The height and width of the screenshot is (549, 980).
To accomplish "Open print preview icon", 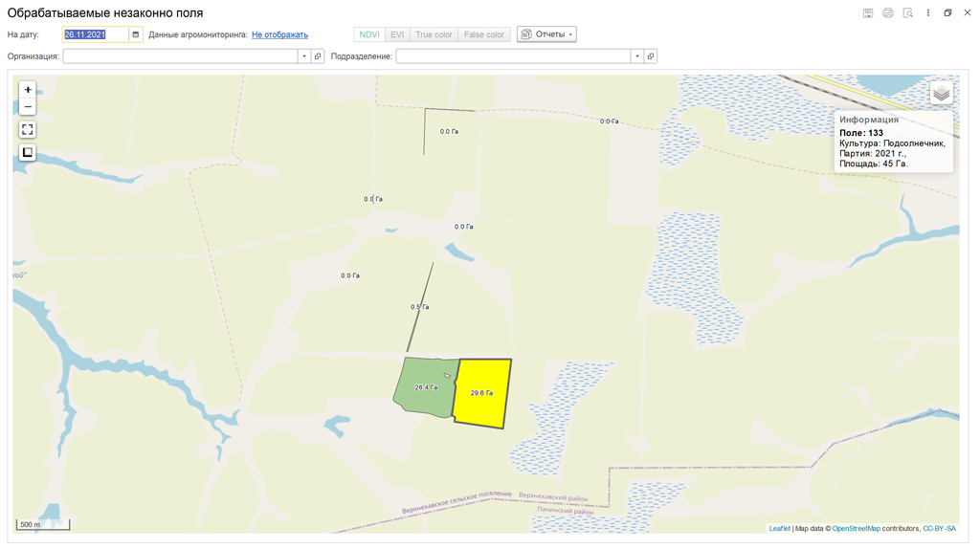I will (908, 13).
